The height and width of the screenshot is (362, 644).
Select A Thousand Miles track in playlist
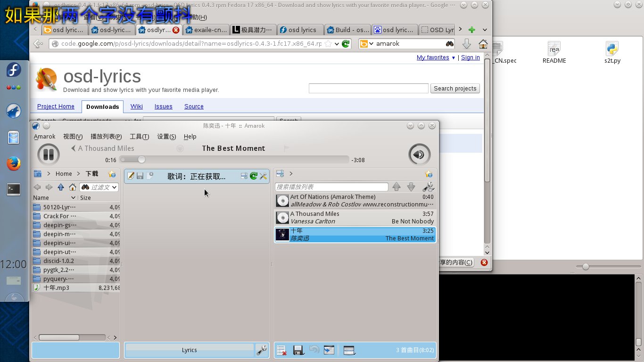pyautogui.click(x=355, y=218)
